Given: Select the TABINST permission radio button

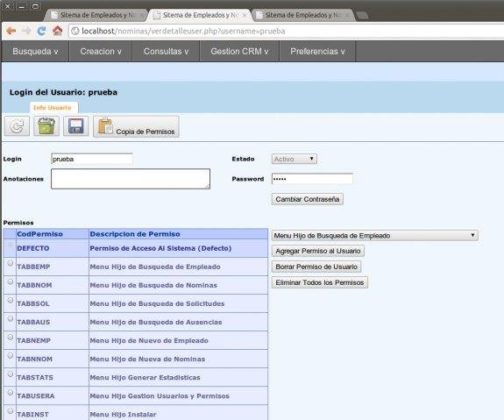Looking at the screenshot, I should point(11,411).
